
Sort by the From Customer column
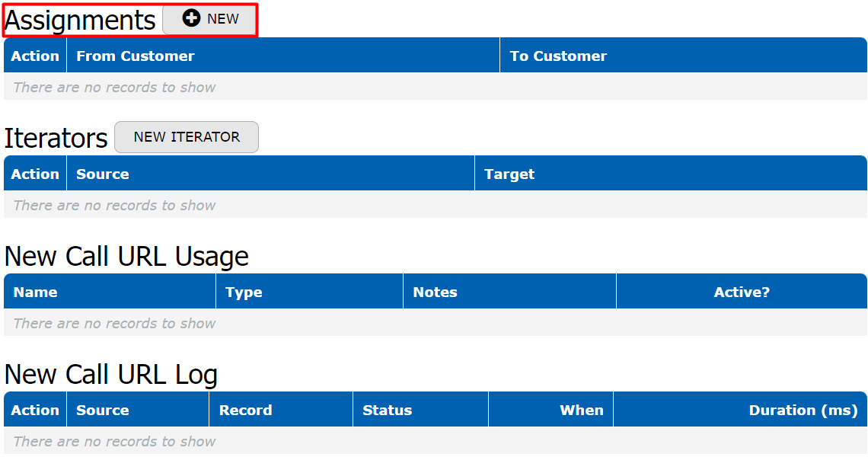click(x=283, y=56)
